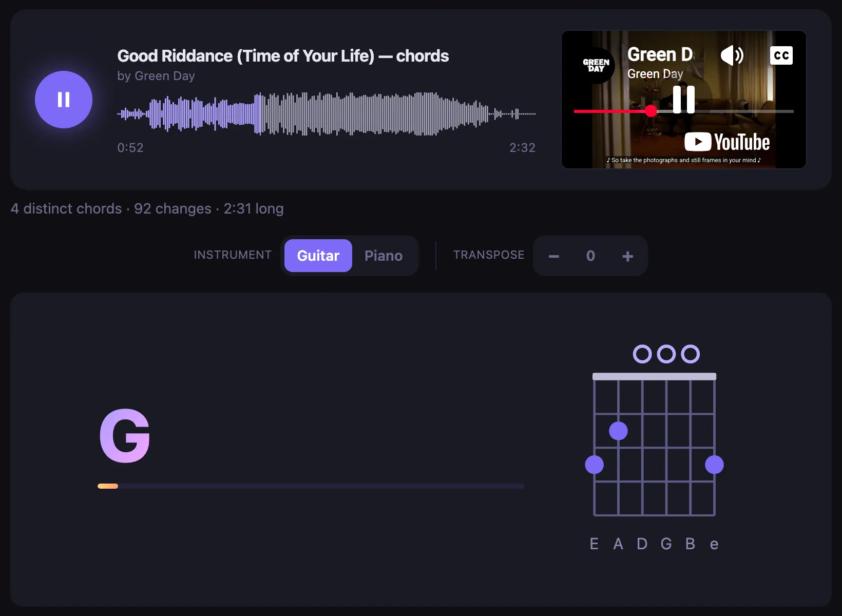Pause the chord playback with the purple button
This screenshot has width=842, height=616.
[x=64, y=100]
